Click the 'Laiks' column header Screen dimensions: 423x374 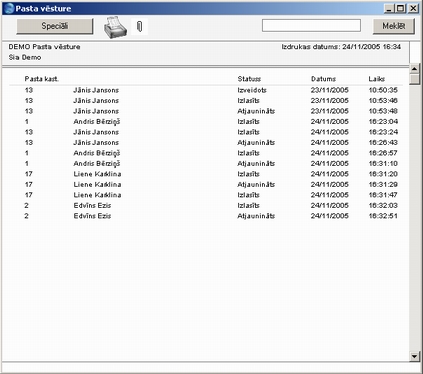pos(377,79)
